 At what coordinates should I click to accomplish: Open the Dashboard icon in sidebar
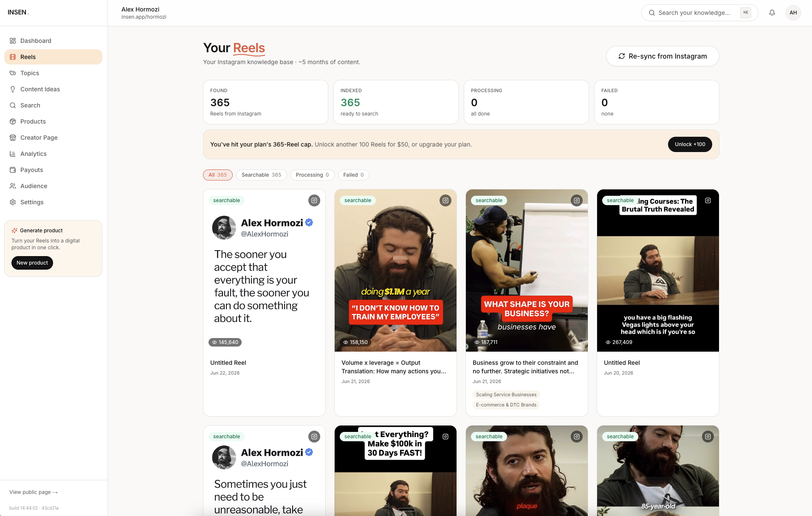click(x=13, y=41)
